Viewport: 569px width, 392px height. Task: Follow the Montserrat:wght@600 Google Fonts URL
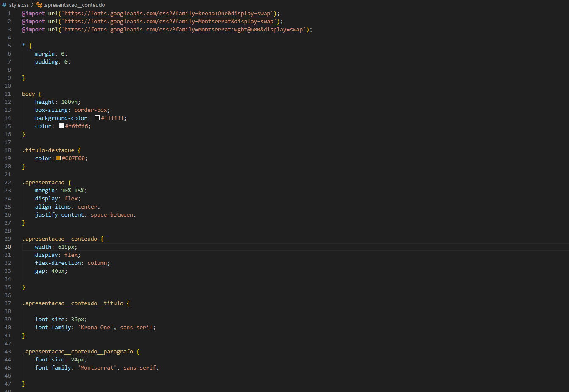coord(184,30)
